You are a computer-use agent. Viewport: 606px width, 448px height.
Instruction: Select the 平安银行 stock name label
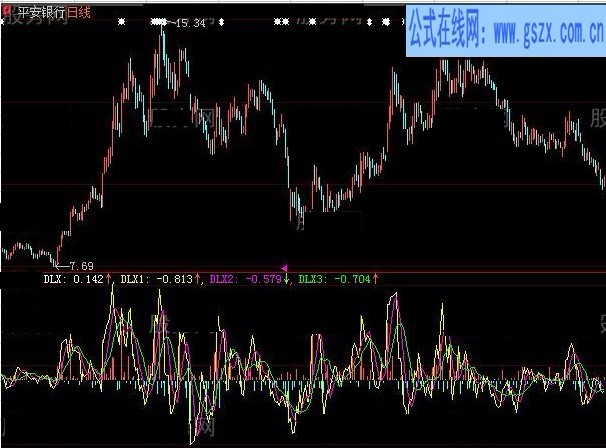[41, 13]
